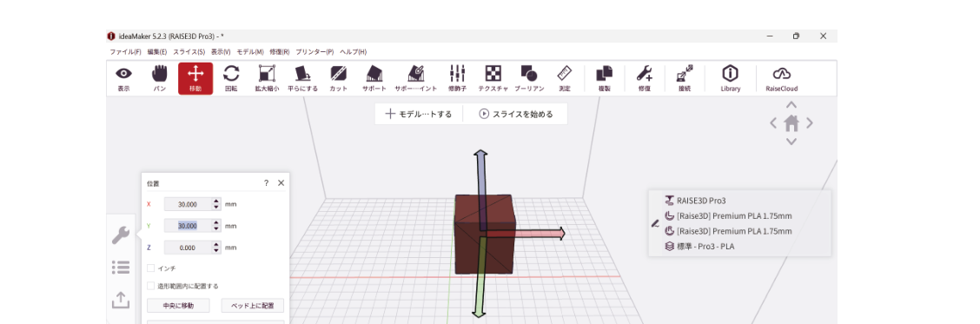Open the スライス(S) menu
Image resolution: width=980 pixels, height=324 pixels.
point(189,52)
